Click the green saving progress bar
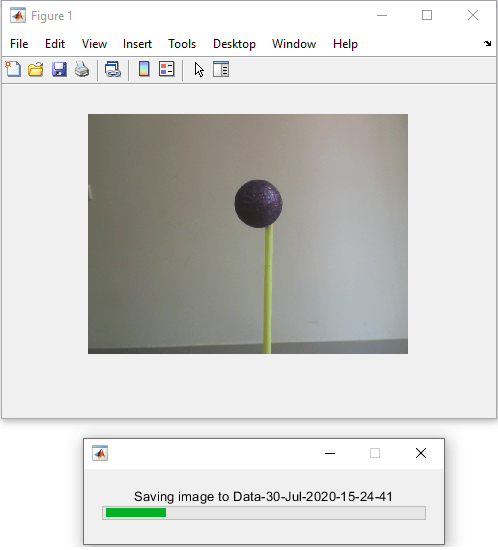Image resolution: width=498 pixels, height=550 pixels. coord(136,512)
